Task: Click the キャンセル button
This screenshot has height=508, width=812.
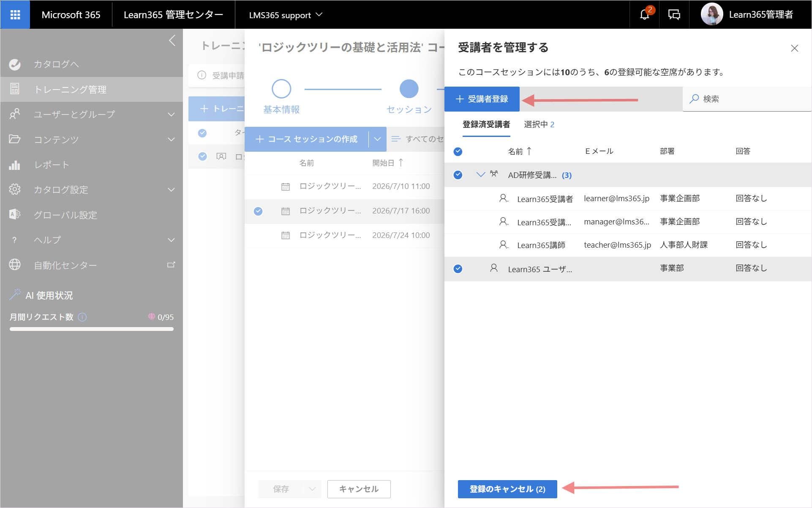Action: pyautogui.click(x=359, y=489)
